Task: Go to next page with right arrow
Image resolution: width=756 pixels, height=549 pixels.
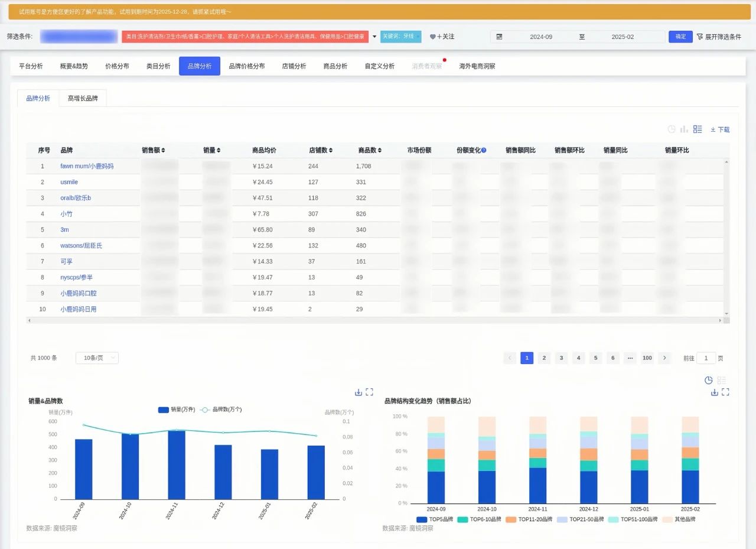Action: pyautogui.click(x=665, y=358)
